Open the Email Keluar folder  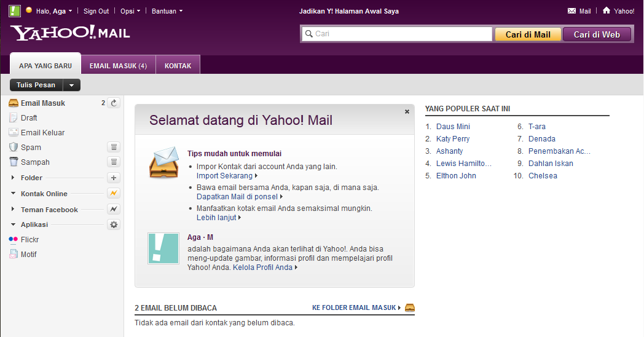(x=43, y=132)
